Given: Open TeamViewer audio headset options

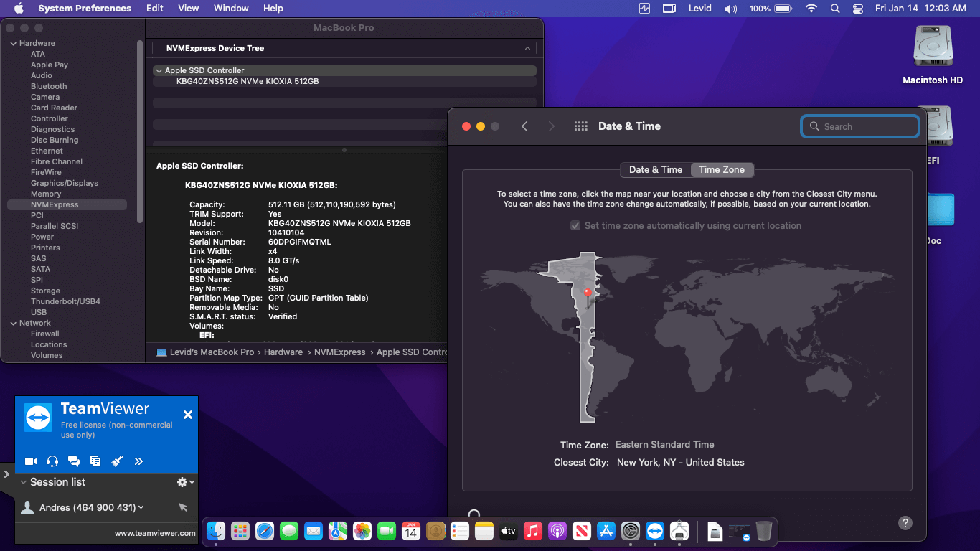Looking at the screenshot, I should [x=52, y=461].
